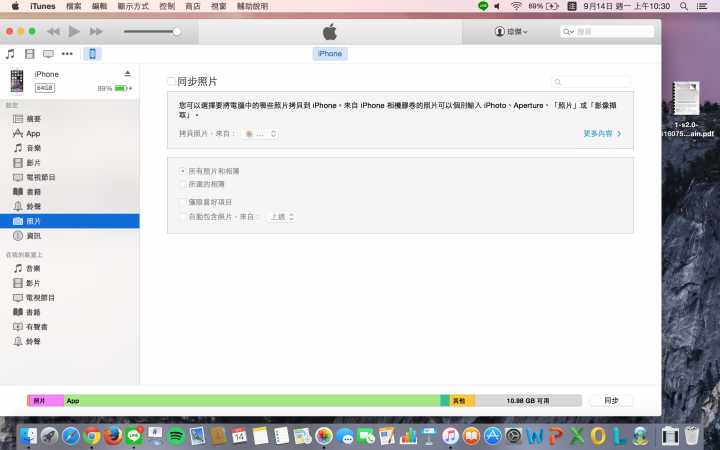Viewport: 720px width, 450px height.
Task: Open the 顯示方式 menu
Action: tap(133, 6)
